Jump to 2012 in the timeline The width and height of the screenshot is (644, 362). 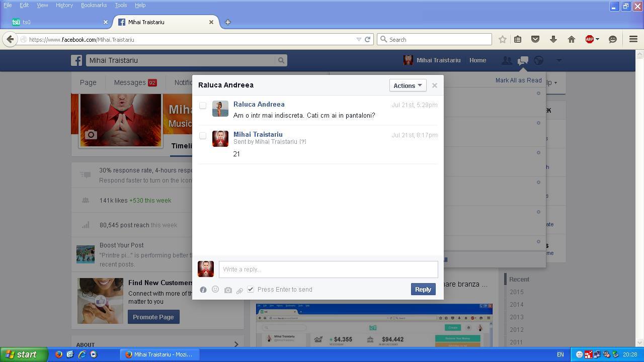516,330
